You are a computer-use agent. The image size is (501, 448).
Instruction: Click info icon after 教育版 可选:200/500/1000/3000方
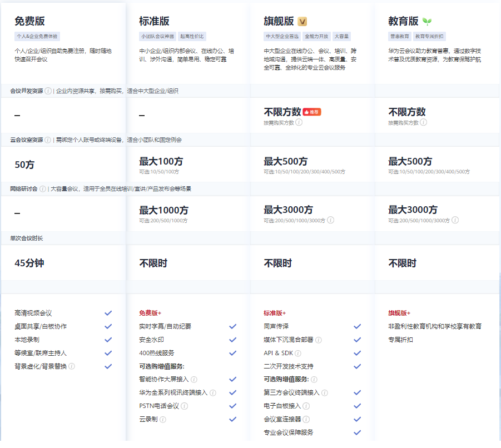coord(455,220)
